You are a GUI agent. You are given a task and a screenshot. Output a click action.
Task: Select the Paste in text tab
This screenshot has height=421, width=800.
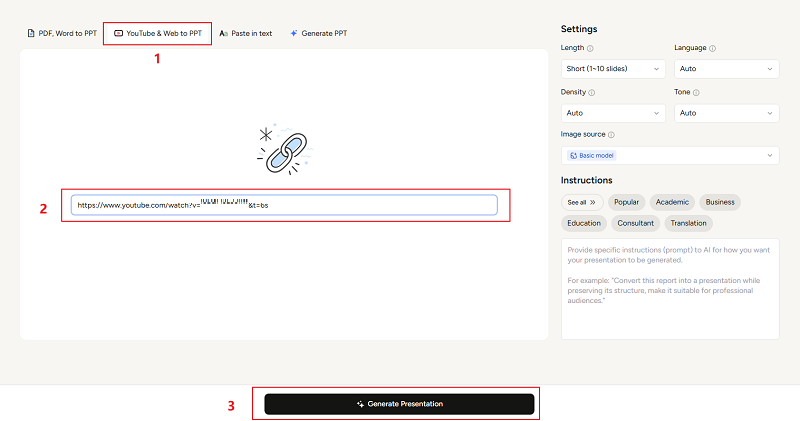[x=245, y=33]
